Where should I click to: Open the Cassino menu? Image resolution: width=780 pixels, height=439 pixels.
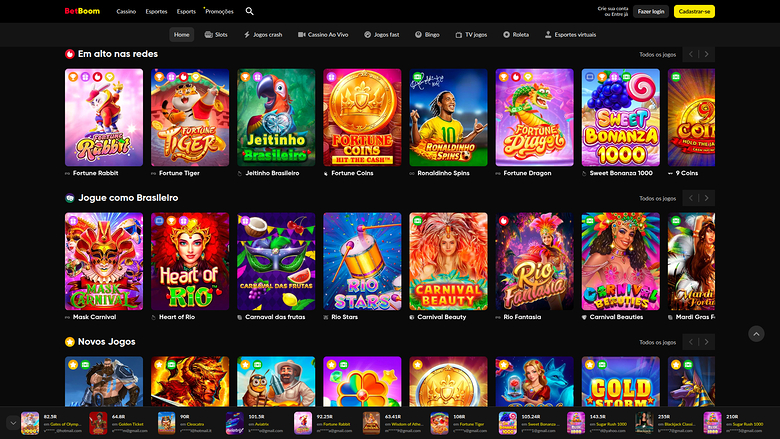coord(126,11)
